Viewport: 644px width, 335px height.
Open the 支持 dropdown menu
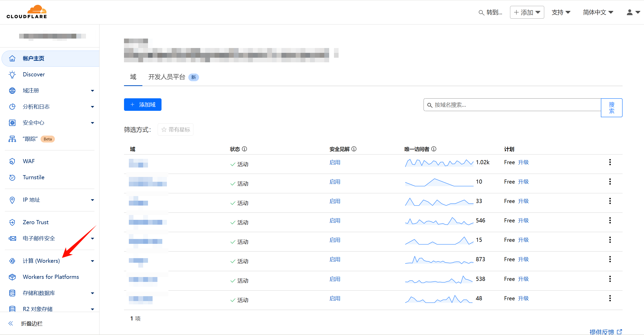coord(561,12)
